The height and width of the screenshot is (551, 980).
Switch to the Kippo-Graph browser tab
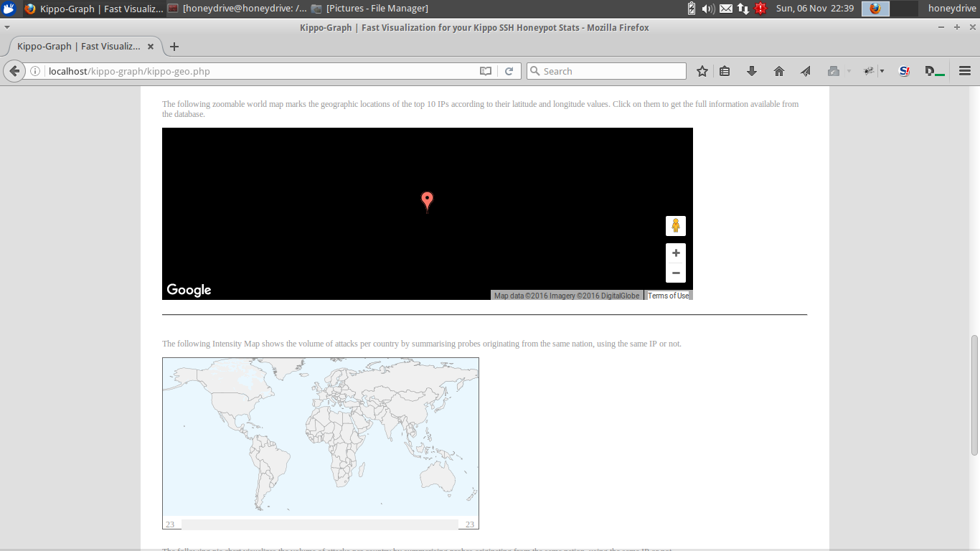point(79,47)
